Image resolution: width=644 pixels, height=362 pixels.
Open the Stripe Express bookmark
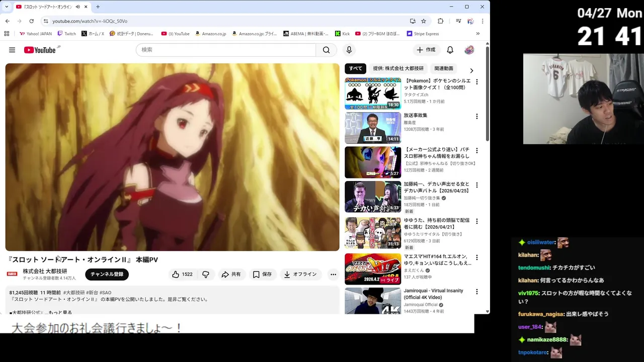(423, 34)
